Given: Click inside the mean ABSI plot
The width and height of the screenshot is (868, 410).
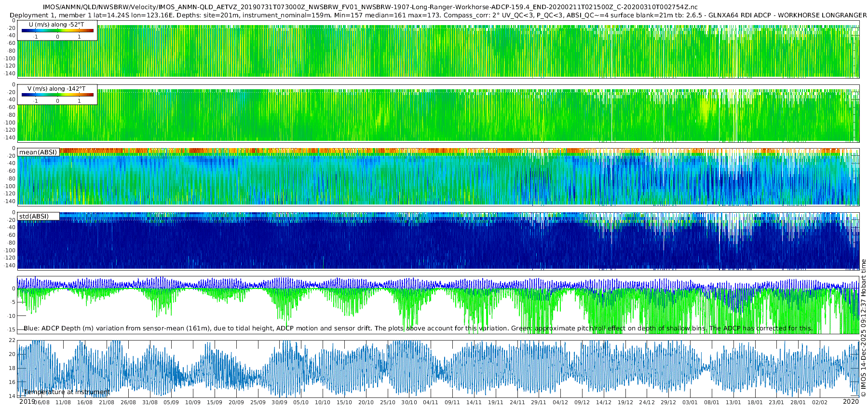Looking at the screenshot, I should pyautogui.click(x=438, y=177).
